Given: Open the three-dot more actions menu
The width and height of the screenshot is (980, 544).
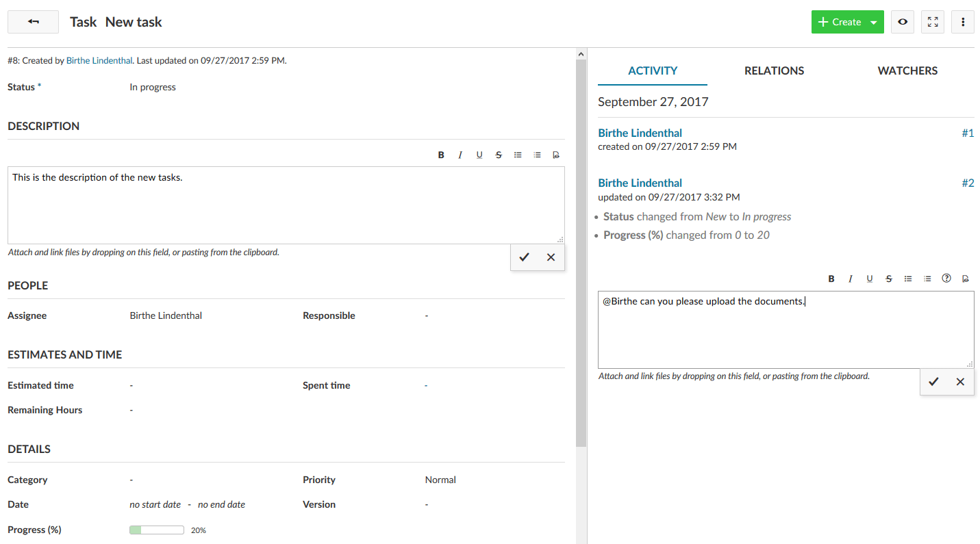Looking at the screenshot, I should 963,22.
